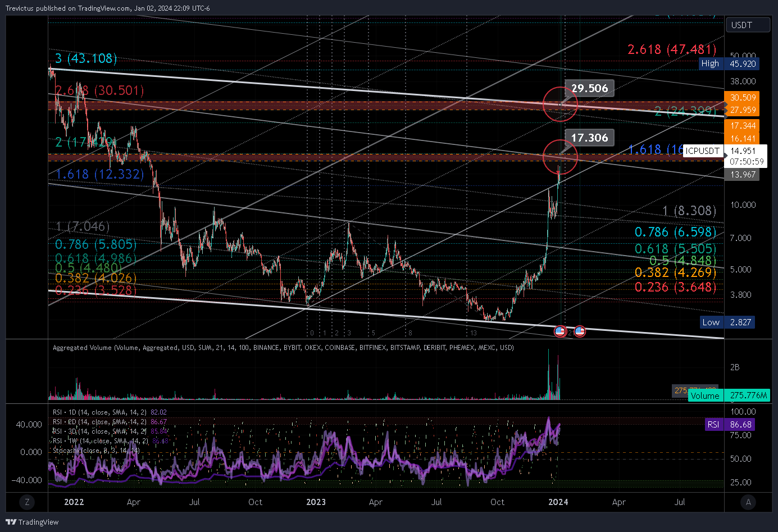Image resolution: width=778 pixels, height=532 pixels.
Task: Click the 2024 time axis label
Action: pyautogui.click(x=558, y=502)
